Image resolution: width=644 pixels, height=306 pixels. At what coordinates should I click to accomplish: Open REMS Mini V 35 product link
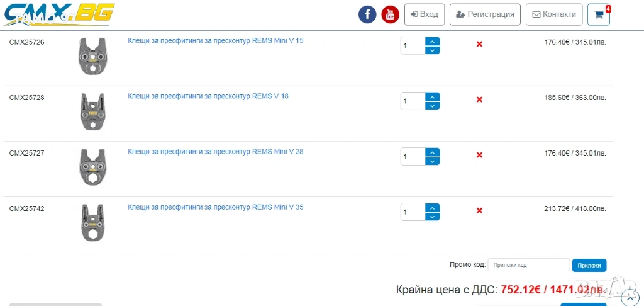coord(215,207)
